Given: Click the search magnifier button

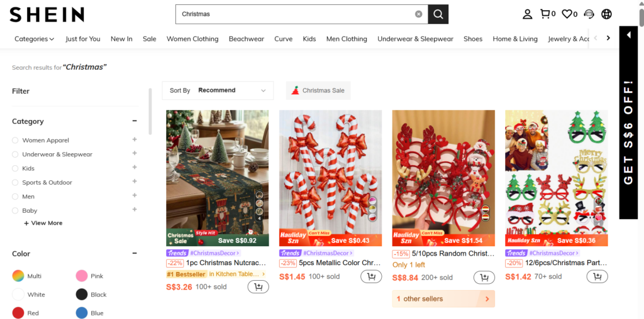Looking at the screenshot, I should 438,14.
